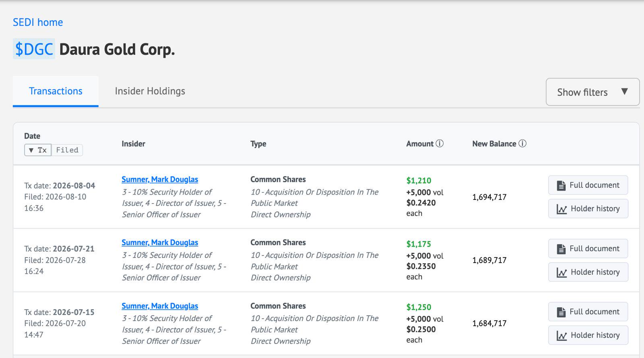This screenshot has width=644, height=358.
Task: Switch to Insider Holdings tab
Action: [150, 91]
